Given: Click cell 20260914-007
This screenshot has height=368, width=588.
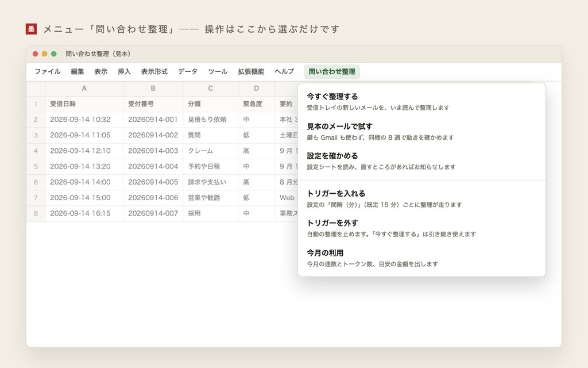Looking at the screenshot, I should pos(153,213).
